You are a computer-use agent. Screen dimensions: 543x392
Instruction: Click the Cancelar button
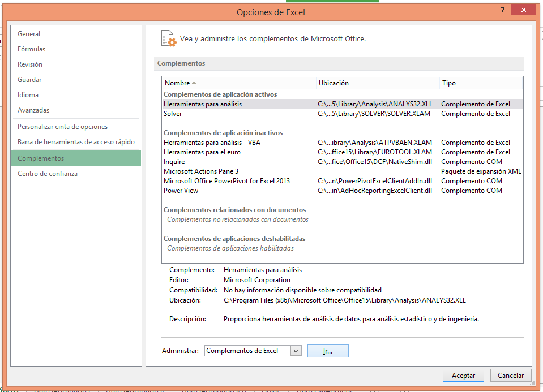click(x=510, y=375)
